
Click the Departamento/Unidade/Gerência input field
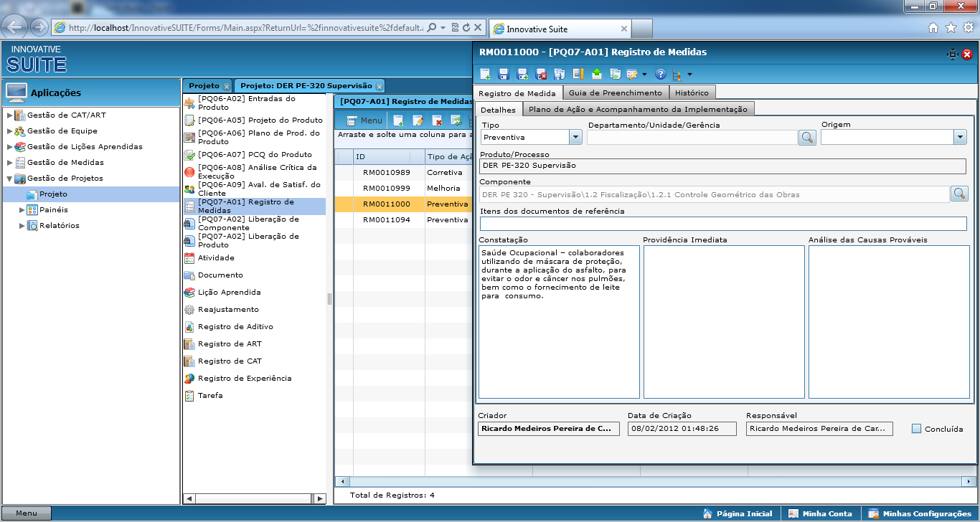[692, 137]
